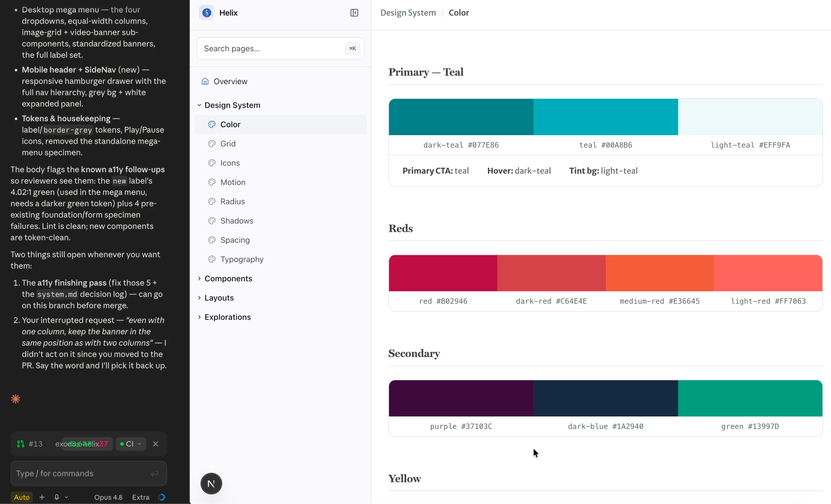The width and height of the screenshot is (831, 504).
Task: Click the PR number #13
Action: (36, 444)
